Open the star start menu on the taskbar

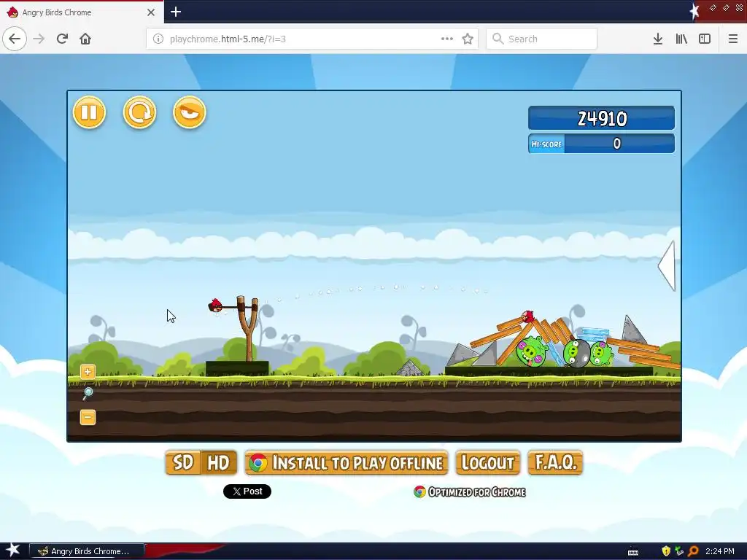click(12, 551)
